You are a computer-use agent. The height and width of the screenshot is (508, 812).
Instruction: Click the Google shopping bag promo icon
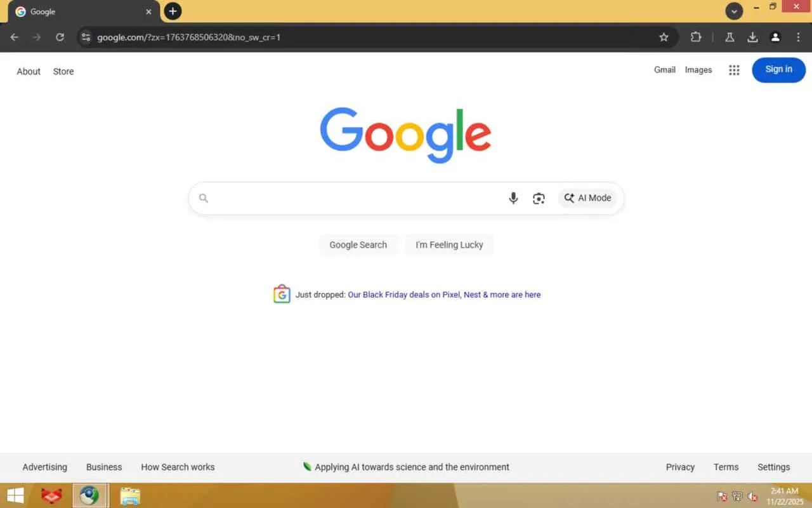(x=282, y=294)
